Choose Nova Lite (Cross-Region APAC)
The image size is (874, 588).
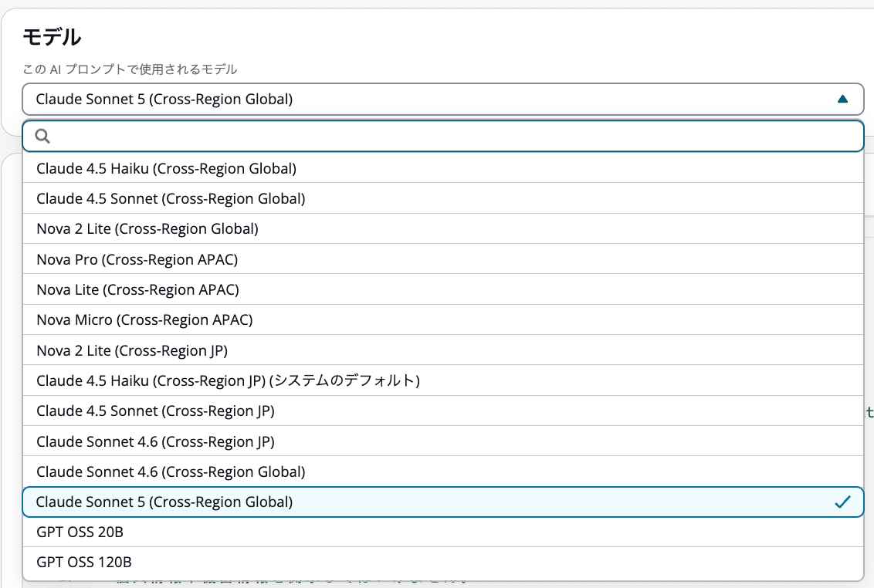443,289
